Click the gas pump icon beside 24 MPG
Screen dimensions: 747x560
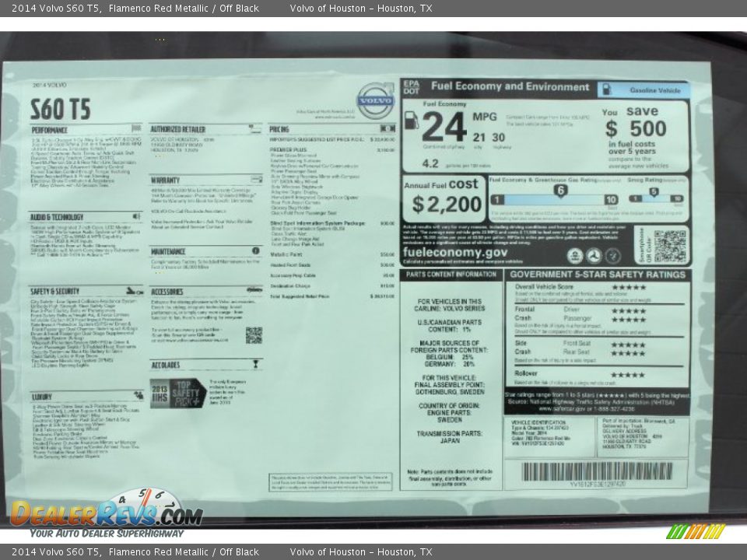[x=411, y=121]
